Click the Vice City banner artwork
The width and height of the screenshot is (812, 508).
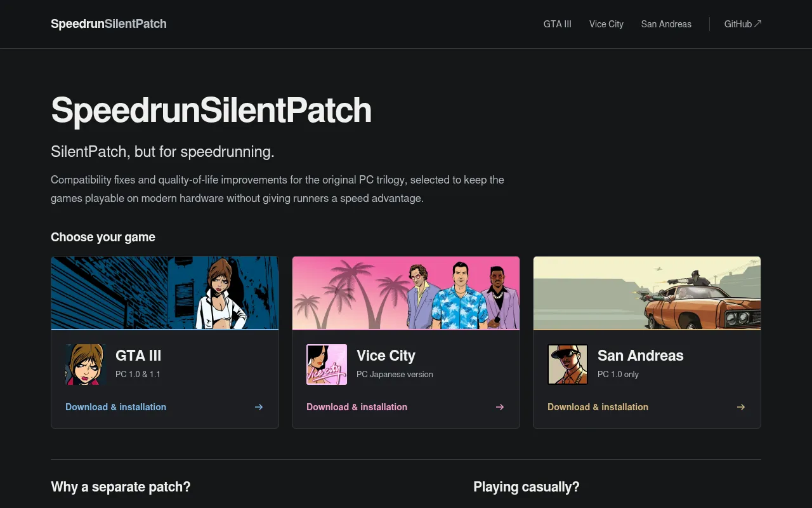406,293
